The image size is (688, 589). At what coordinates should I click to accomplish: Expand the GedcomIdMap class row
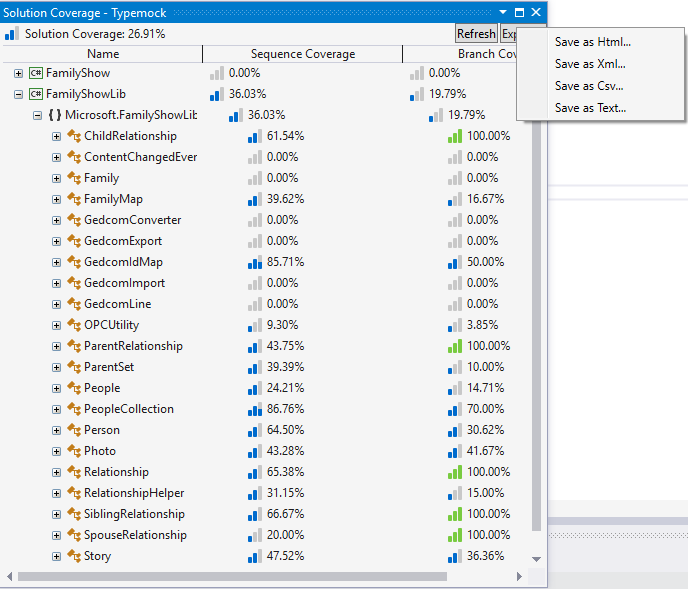point(57,262)
